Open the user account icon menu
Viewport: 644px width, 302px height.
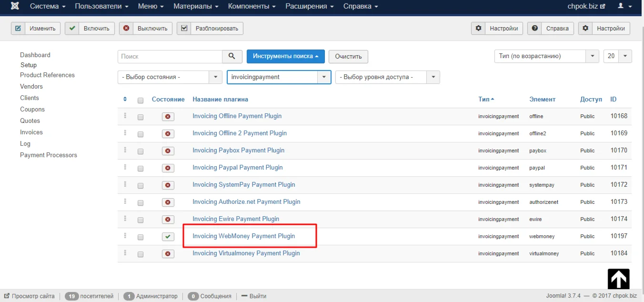(x=624, y=6)
